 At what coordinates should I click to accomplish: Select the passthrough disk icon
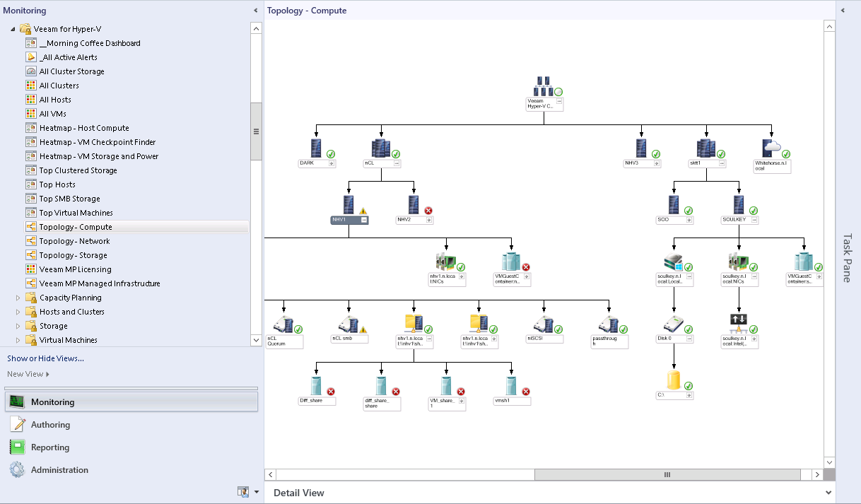coord(609,324)
